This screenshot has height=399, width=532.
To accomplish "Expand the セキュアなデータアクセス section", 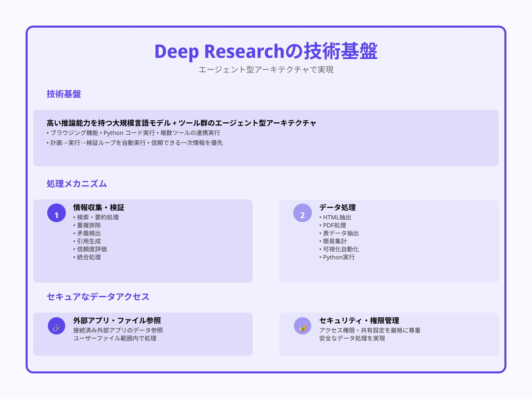I will pos(98,296).
